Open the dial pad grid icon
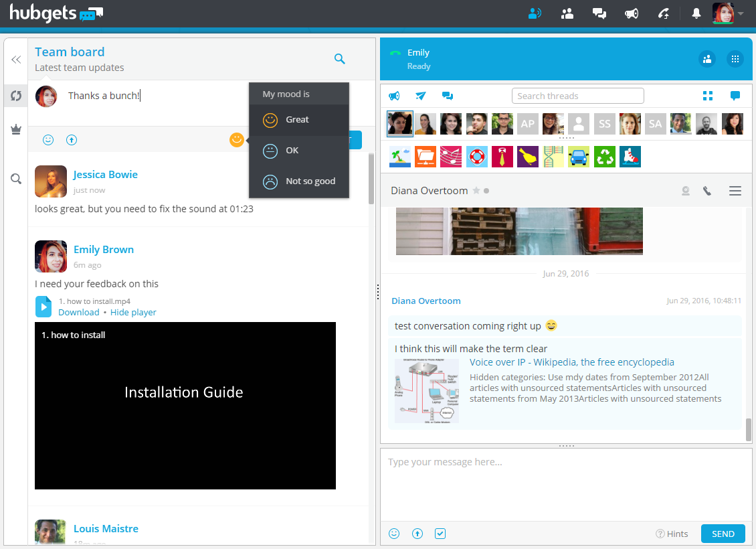 coord(735,59)
